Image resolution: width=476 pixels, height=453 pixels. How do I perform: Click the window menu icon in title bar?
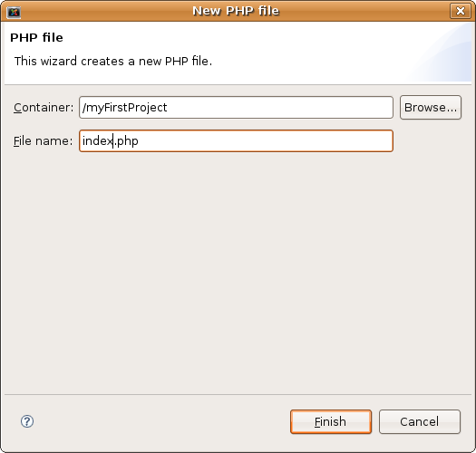click(14, 12)
